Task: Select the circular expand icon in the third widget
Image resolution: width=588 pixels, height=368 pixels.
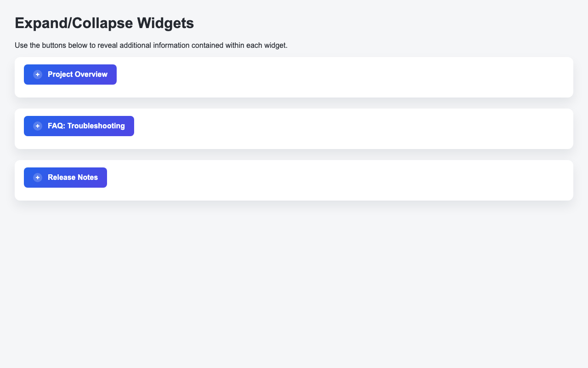Action: 37,177
